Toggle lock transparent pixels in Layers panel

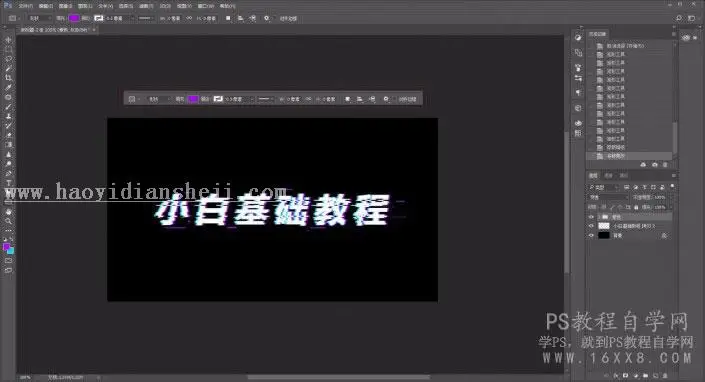(x=604, y=207)
